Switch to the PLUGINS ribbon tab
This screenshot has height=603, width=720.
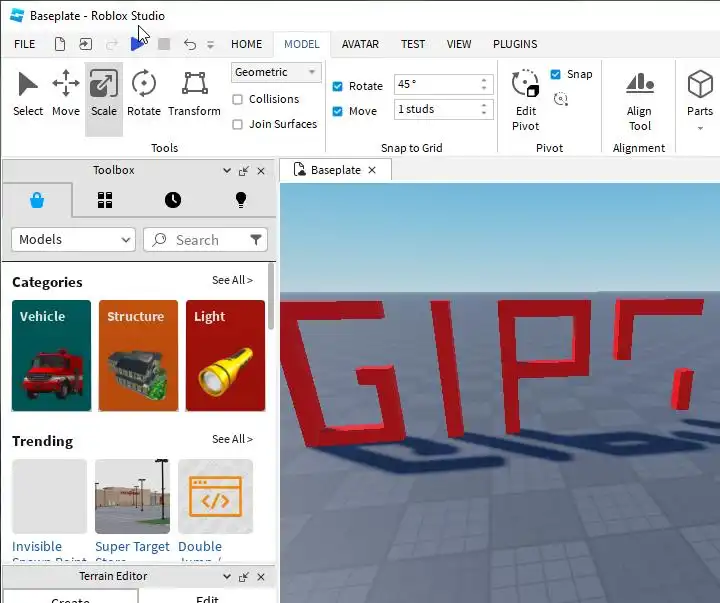coord(515,44)
